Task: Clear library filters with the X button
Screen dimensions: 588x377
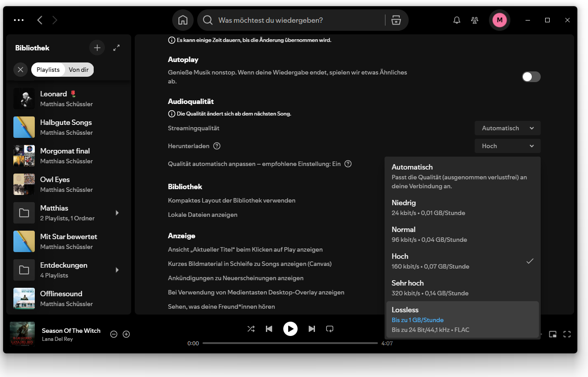Action: coord(20,70)
